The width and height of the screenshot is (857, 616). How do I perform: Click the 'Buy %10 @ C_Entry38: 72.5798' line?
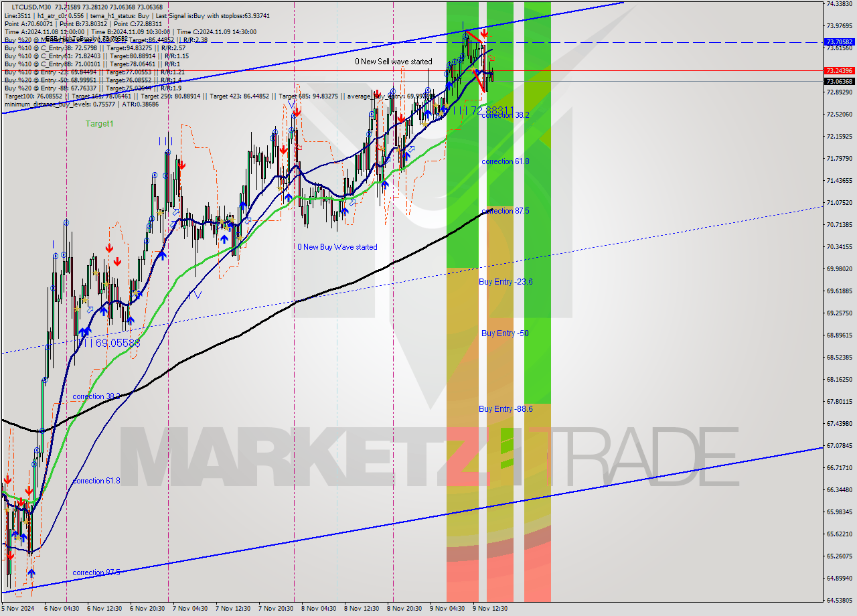point(95,48)
